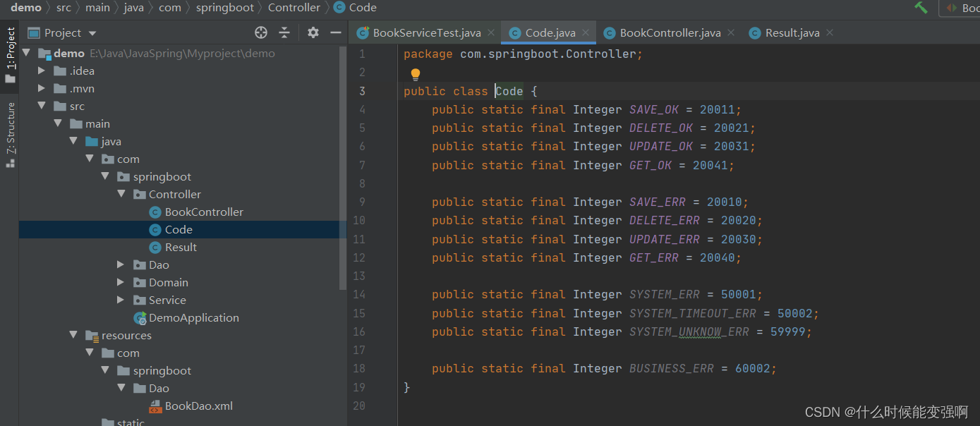
Task: Click the SYSTEM_UNKNOW_ERR constant
Action: coord(689,331)
